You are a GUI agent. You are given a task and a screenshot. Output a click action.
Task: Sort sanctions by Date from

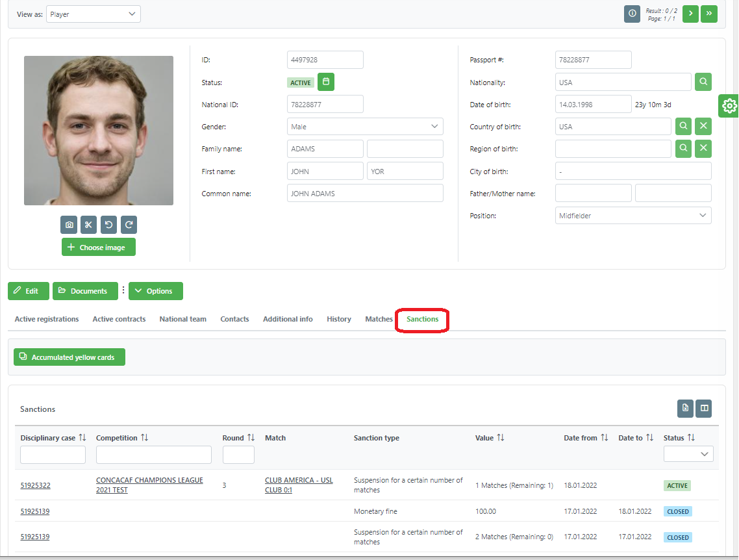(605, 438)
